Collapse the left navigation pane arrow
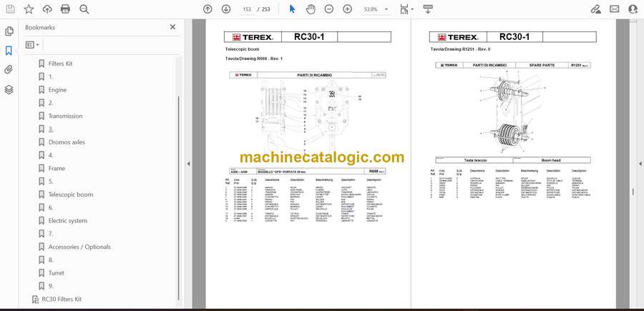This screenshot has width=644, height=311. pyautogui.click(x=188, y=163)
